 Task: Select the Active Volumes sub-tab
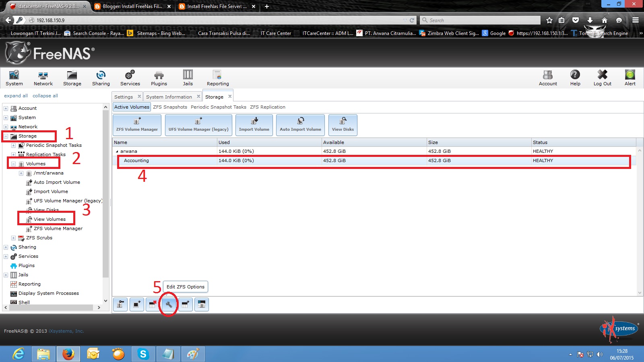132,107
